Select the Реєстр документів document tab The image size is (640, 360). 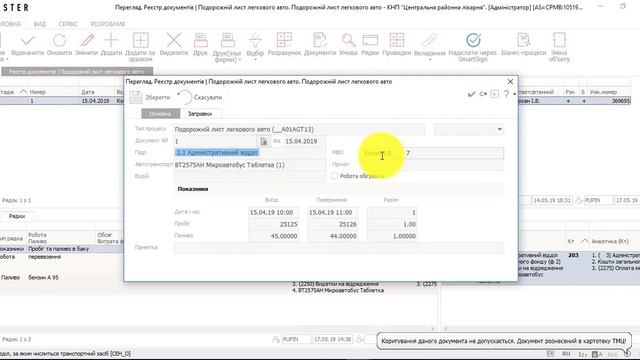76,71
